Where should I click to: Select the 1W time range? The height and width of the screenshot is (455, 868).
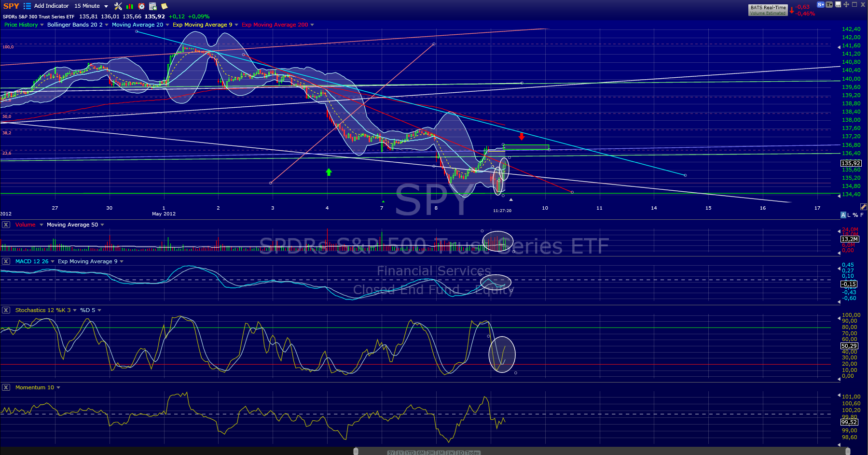(450, 453)
